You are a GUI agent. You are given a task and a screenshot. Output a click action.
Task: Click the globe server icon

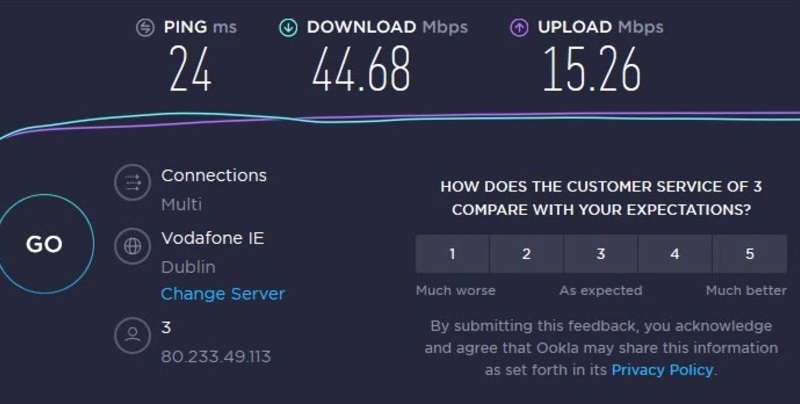point(131,244)
